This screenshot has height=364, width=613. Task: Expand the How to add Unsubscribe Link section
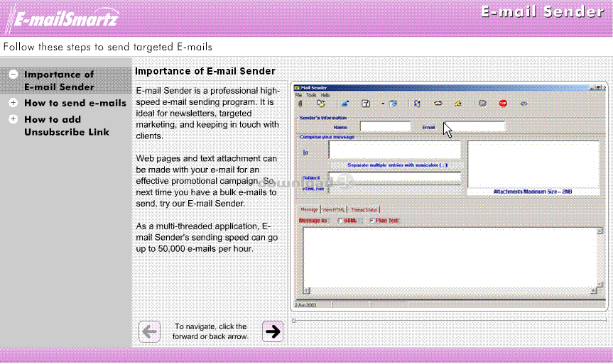pyautogui.click(x=13, y=119)
